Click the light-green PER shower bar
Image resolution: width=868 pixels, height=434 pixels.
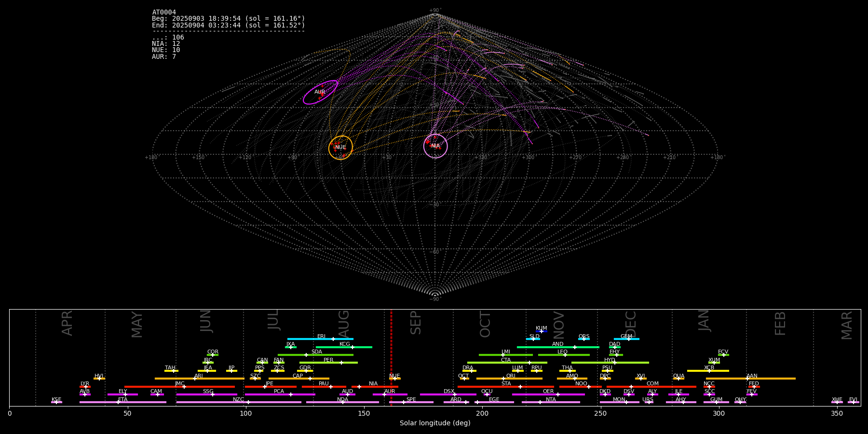tap(328, 363)
